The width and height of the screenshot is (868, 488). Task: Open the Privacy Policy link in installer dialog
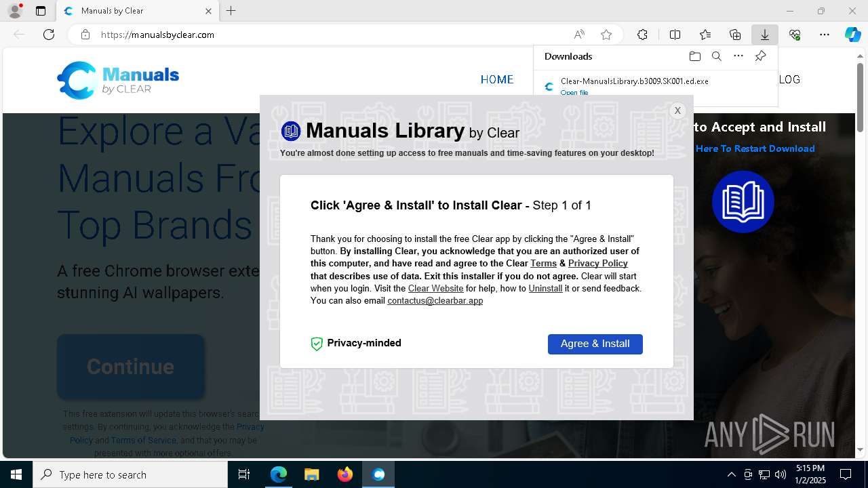tap(597, 263)
